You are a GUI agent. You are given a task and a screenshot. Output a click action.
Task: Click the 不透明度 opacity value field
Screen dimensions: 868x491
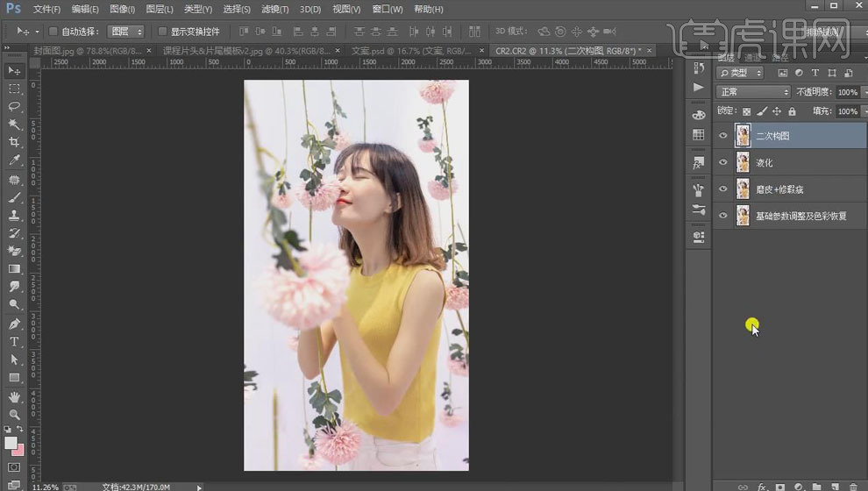click(846, 92)
